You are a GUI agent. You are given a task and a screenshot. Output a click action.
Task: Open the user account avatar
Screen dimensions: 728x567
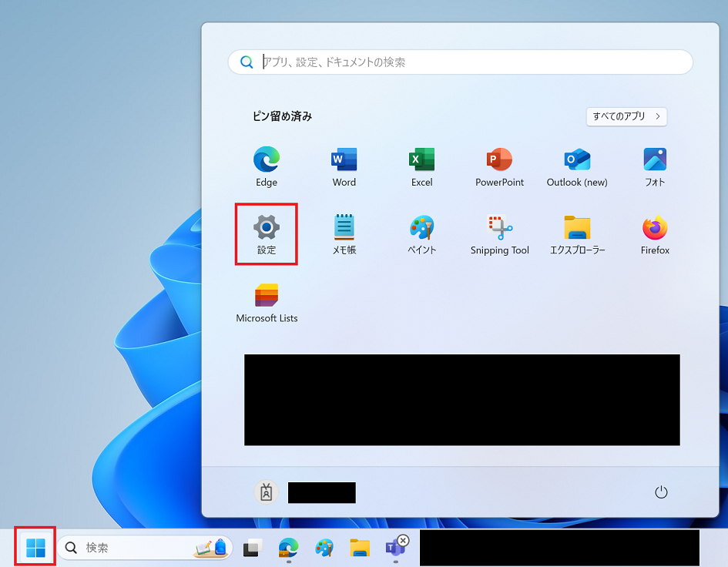tap(266, 492)
